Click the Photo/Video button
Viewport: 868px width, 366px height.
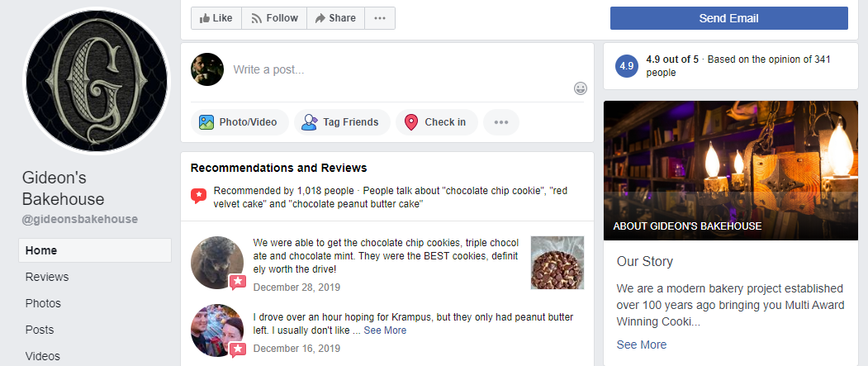240,122
